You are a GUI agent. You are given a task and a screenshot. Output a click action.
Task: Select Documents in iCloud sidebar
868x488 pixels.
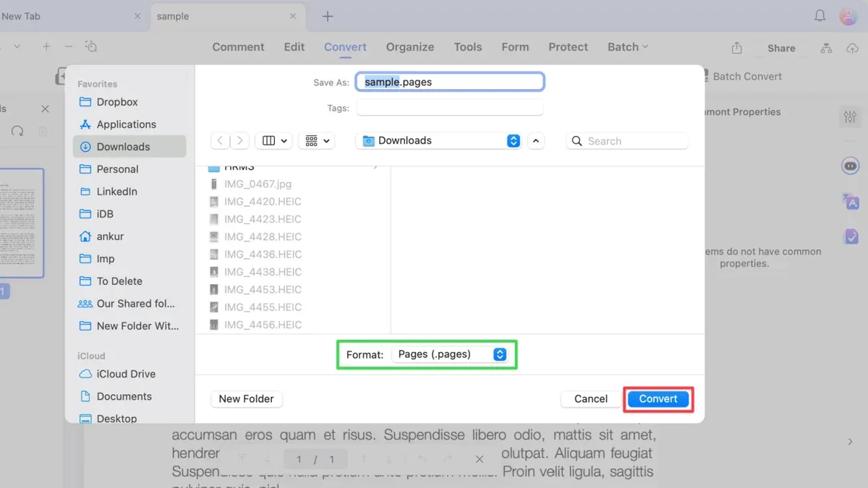pyautogui.click(x=129, y=396)
